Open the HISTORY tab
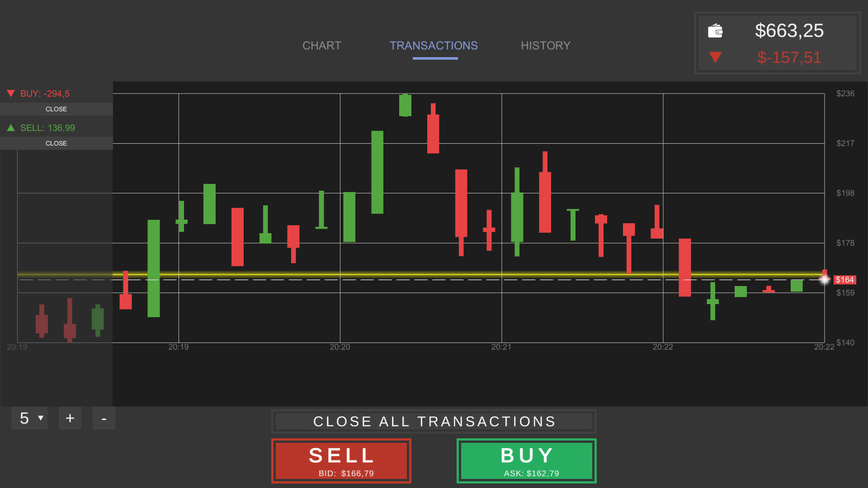This screenshot has height=488, width=868. click(x=545, y=46)
